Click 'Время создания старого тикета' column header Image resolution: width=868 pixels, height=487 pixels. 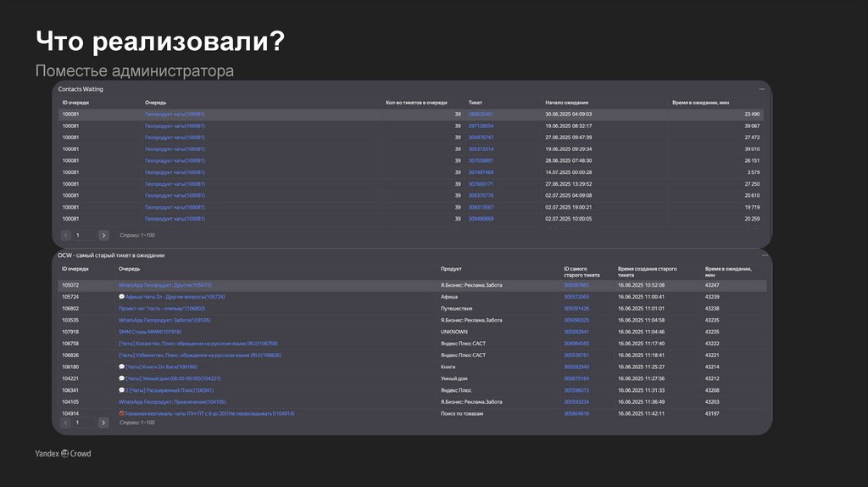647,271
